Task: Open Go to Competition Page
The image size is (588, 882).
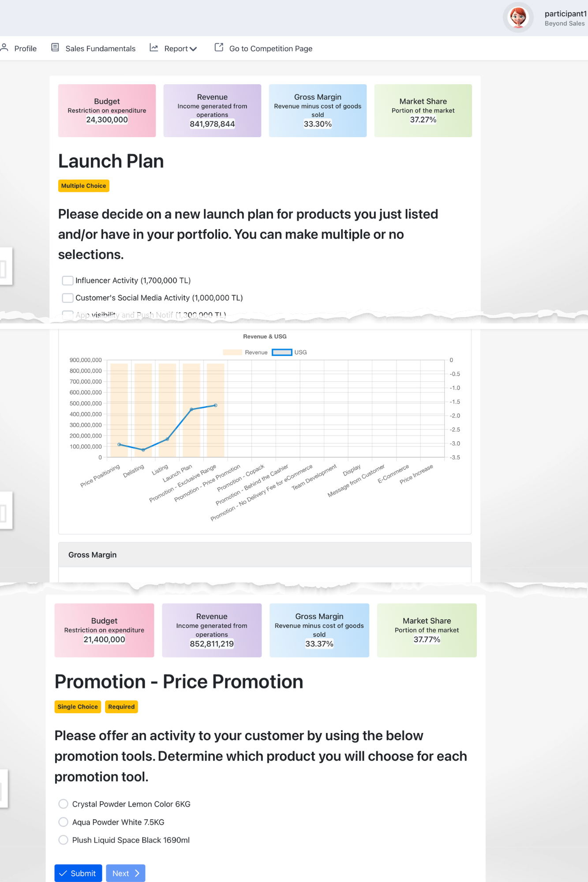Action: (270, 49)
